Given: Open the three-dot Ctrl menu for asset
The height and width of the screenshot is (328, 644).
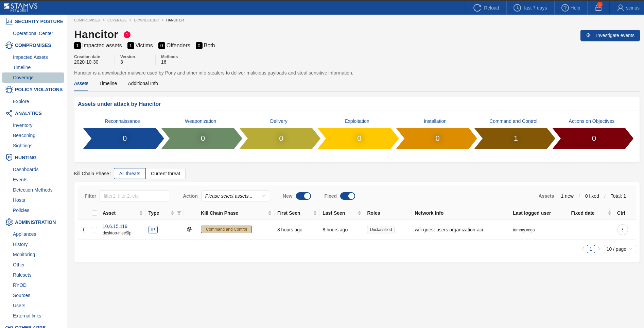Looking at the screenshot, I should pos(622,230).
